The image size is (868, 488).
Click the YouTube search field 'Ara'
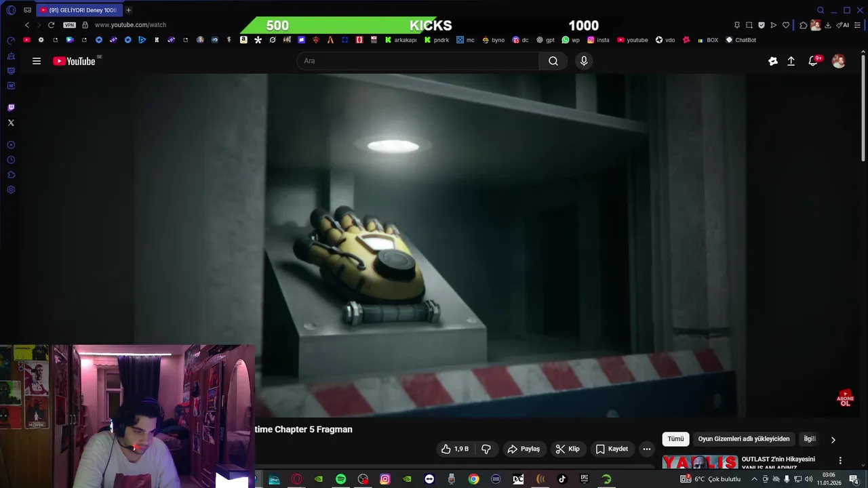pyautogui.click(x=418, y=61)
